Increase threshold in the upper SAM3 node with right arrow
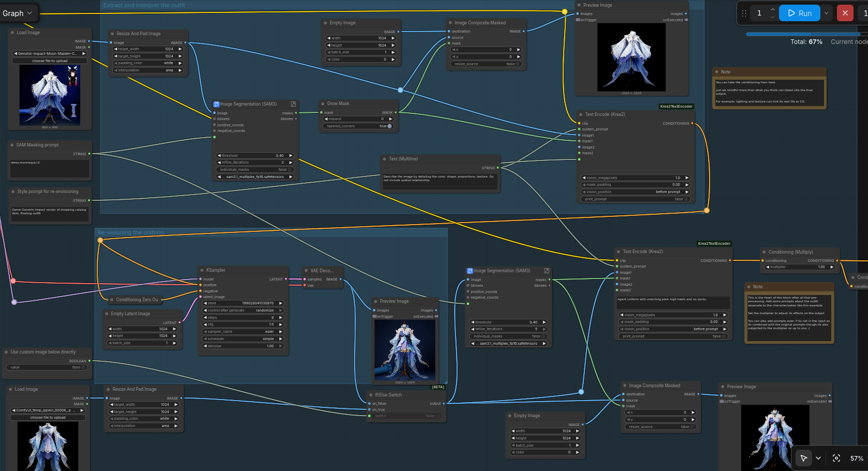This screenshot has width=868, height=471. (x=291, y=156)
